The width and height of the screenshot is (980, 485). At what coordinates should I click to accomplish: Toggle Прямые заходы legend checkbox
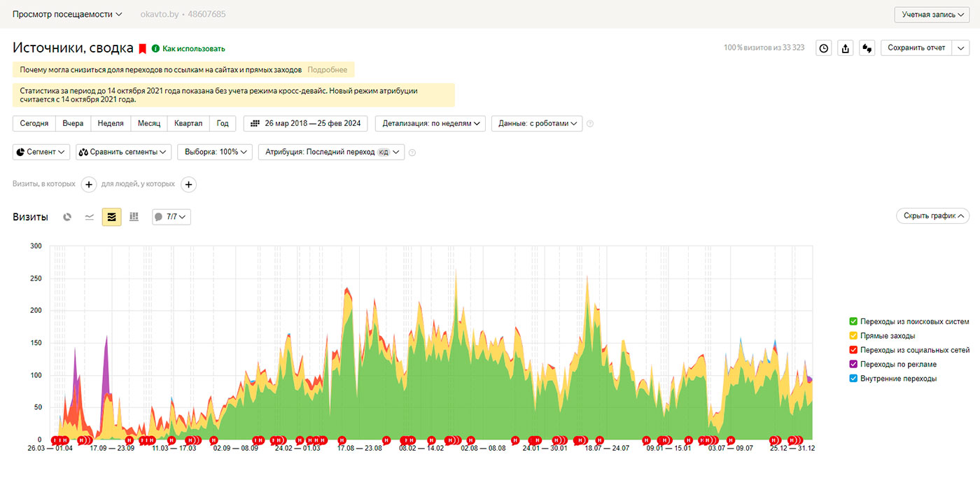[853, 336]
